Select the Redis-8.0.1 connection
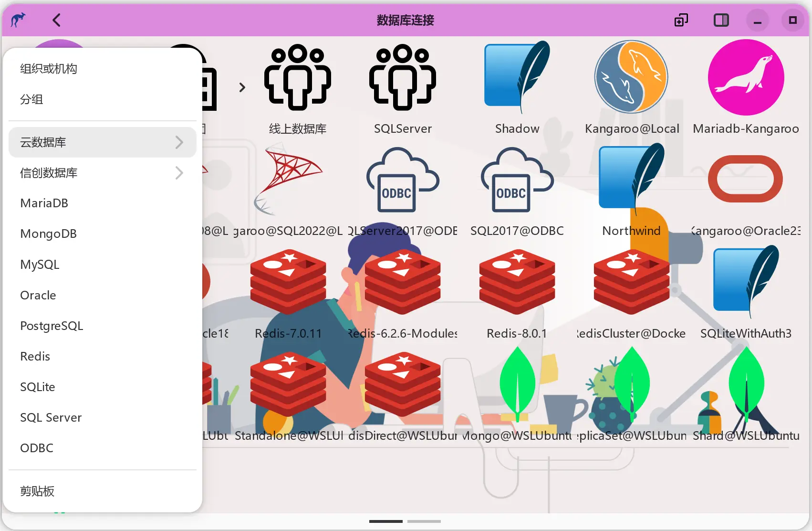Screen dimensions: 812x531 pyautogui.click(x=517, y=295)
